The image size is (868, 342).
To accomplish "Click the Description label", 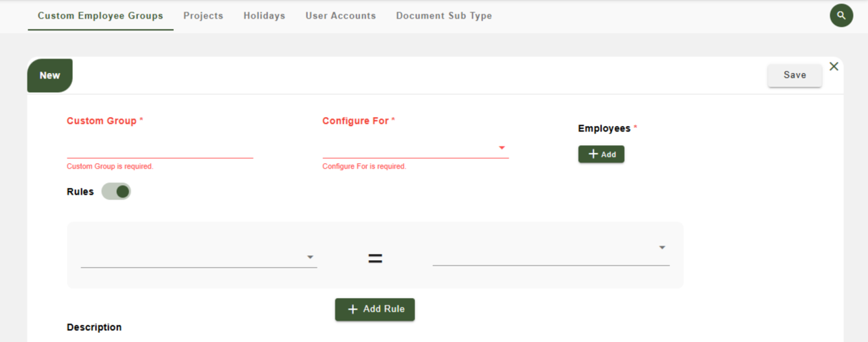I will click(94, 327).
